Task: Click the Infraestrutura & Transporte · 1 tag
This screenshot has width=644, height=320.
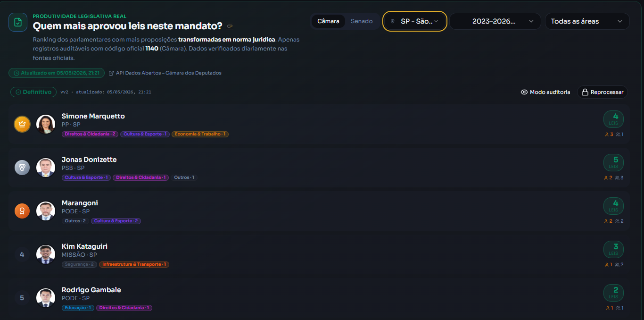Action: (134, 264)
